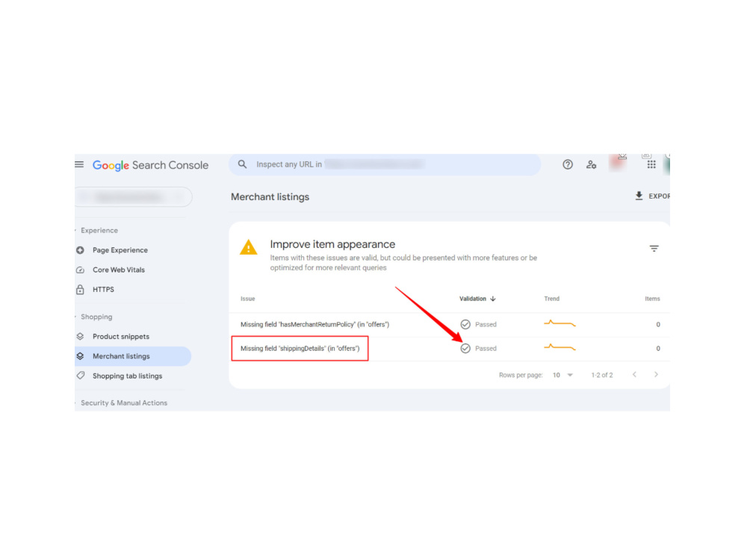Focus the Inspect any URL field
Image resolution: width=747 pixels, height=560 pixels.
tap(385, 164)
